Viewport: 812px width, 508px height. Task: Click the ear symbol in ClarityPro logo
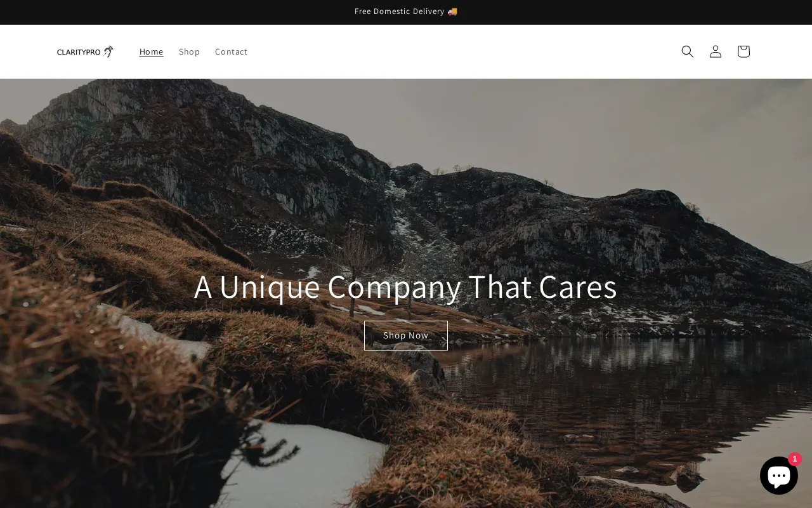108,51
